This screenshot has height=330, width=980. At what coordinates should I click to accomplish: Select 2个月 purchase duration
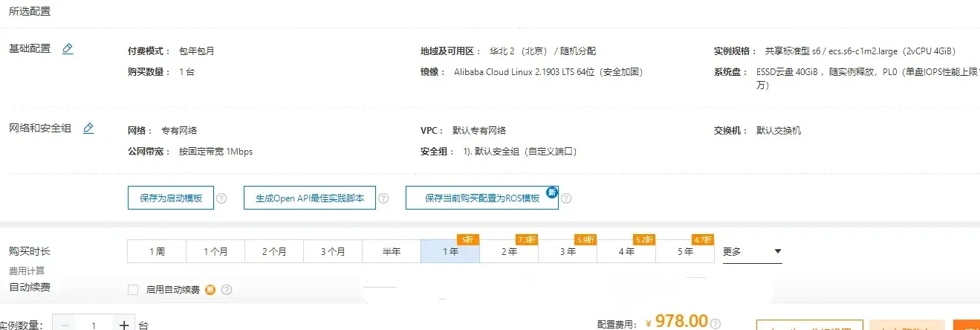(x=274, y=252)
